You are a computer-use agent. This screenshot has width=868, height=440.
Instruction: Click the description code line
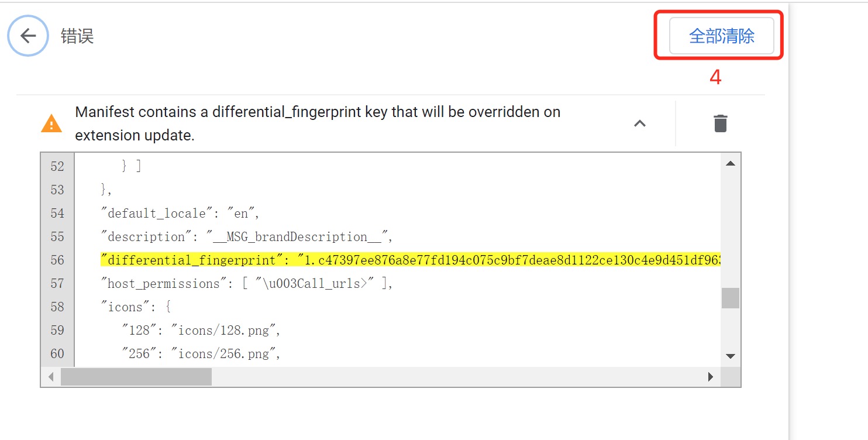coord(246,236)
